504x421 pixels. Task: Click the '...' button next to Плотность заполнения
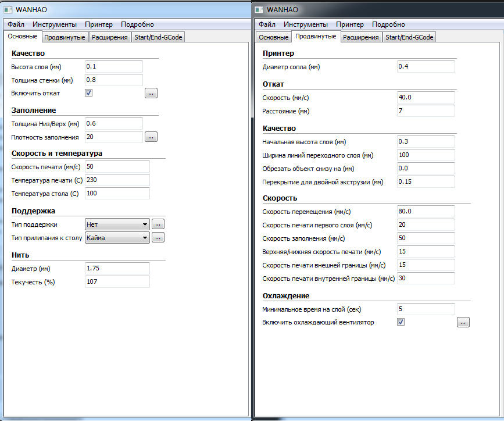(x=151, y=137)
